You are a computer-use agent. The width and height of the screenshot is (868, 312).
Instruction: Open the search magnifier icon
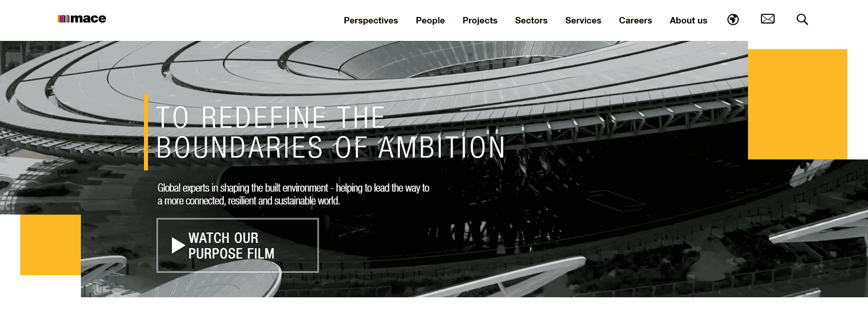pyautogui.click(x=802, y=19)
